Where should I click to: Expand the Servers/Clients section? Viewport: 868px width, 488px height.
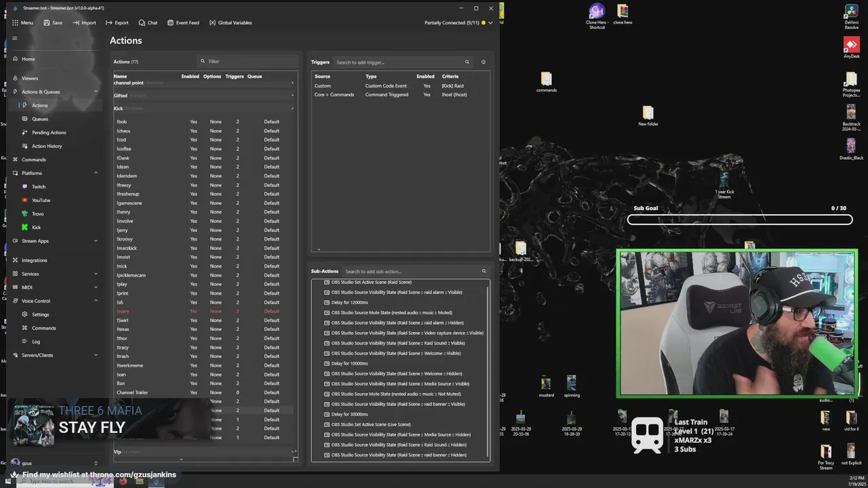(96, 355)
